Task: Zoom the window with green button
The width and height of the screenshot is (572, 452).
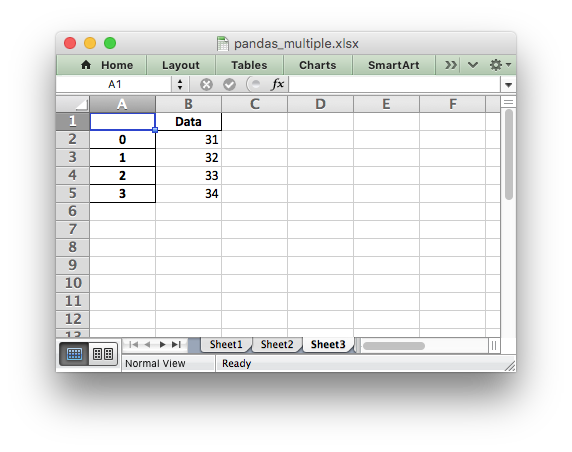Action: pos(110,43)
